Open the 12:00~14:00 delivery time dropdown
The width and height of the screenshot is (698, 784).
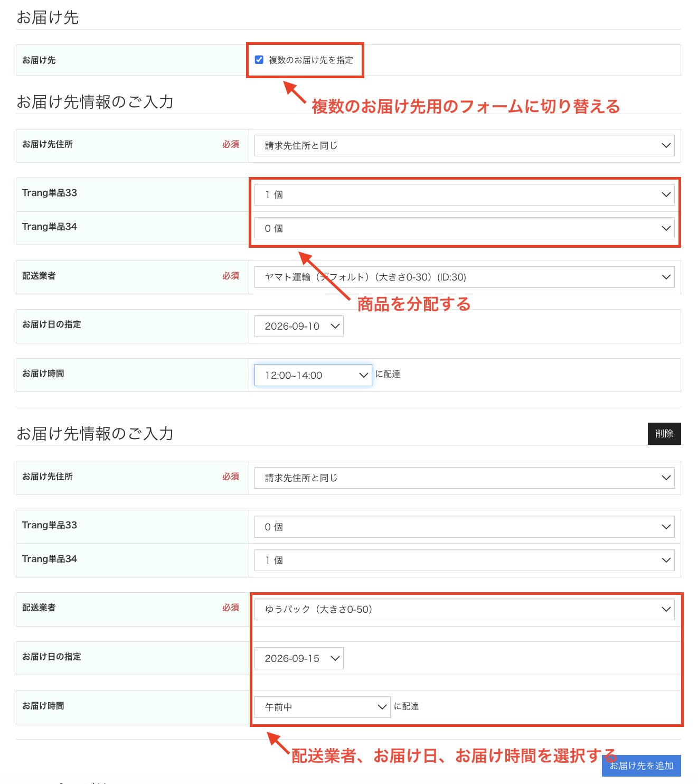tap(313, 375)
